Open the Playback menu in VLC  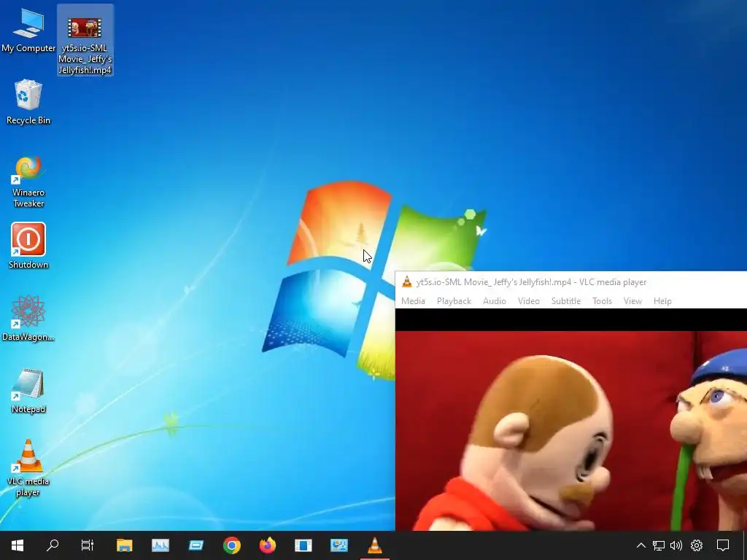point(454,301)
